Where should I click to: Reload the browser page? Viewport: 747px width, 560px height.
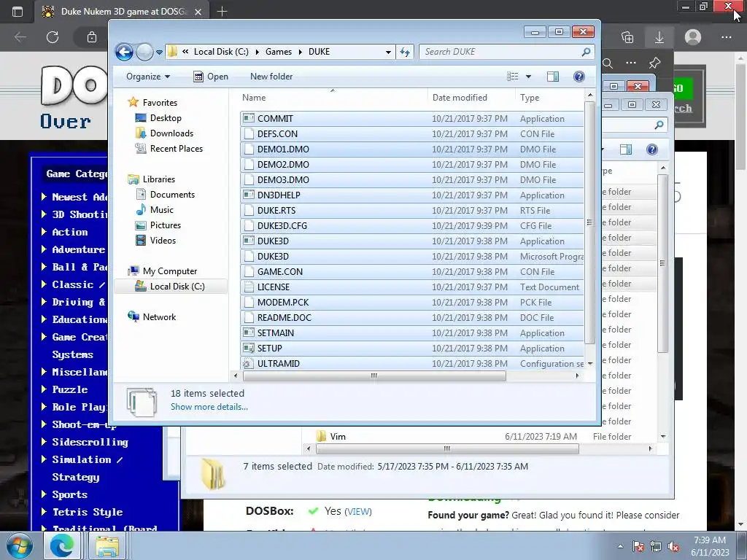tap(53, 37)
